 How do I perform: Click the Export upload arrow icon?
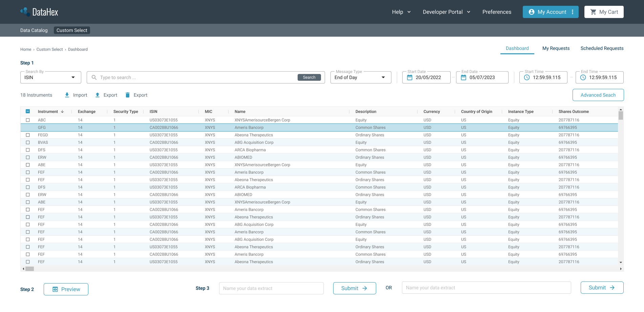pyautogui.click(x=98, y=95)
